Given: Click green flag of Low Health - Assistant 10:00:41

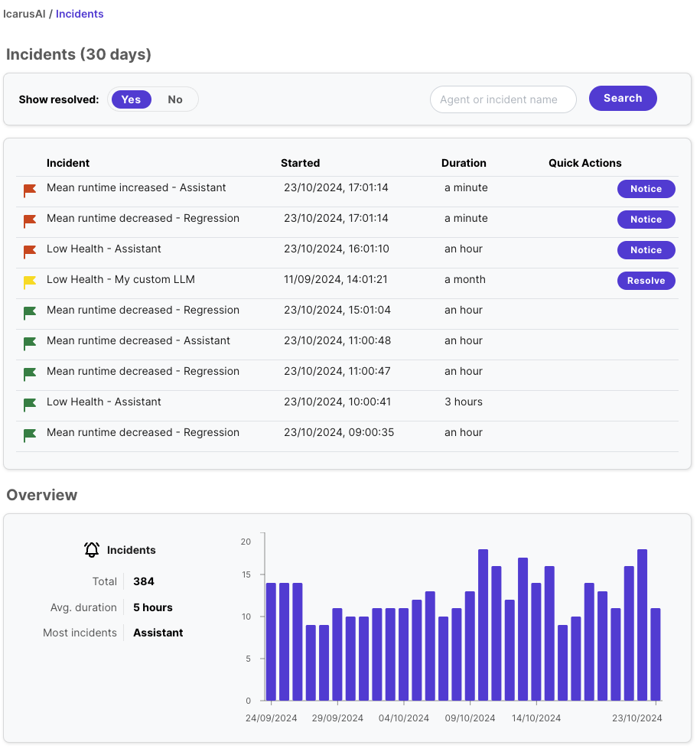Looking at the screenshot, I should coord(30,405).
